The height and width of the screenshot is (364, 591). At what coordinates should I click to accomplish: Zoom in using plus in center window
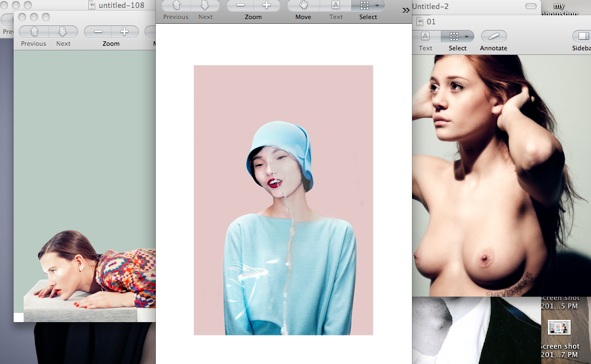[x=267, y=5]
